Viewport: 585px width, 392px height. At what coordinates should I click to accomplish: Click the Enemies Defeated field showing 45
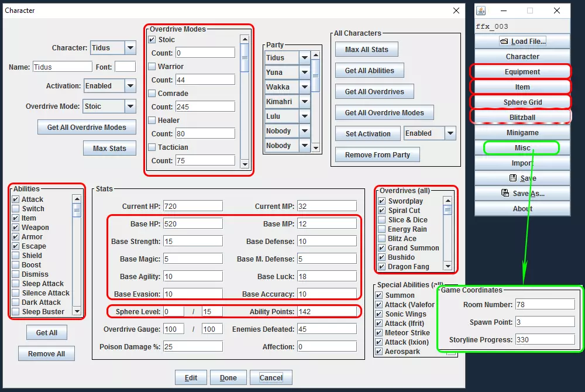pyautogui.click(x=327, y=329)
